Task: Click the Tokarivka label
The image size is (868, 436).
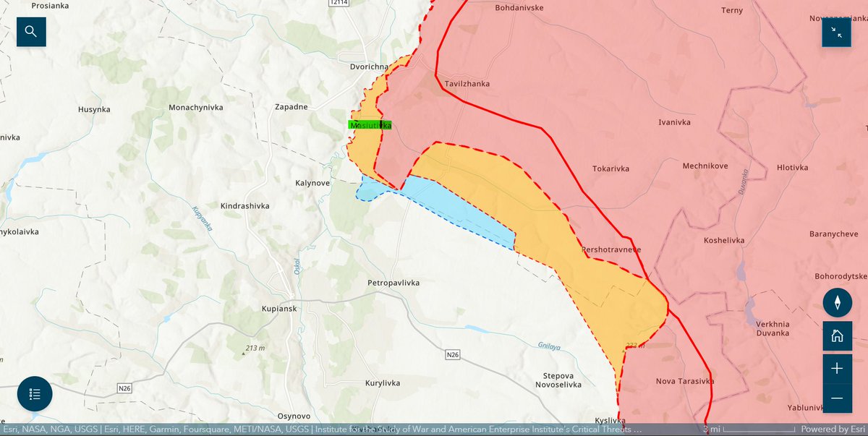Action: (x=610, y=168)
